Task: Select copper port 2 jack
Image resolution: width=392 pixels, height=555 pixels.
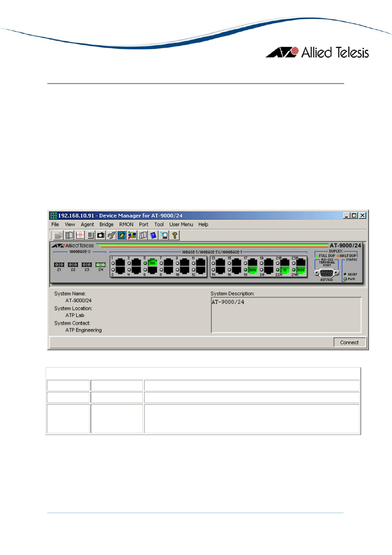Action: pyautogui.click(x=120, y=270)
